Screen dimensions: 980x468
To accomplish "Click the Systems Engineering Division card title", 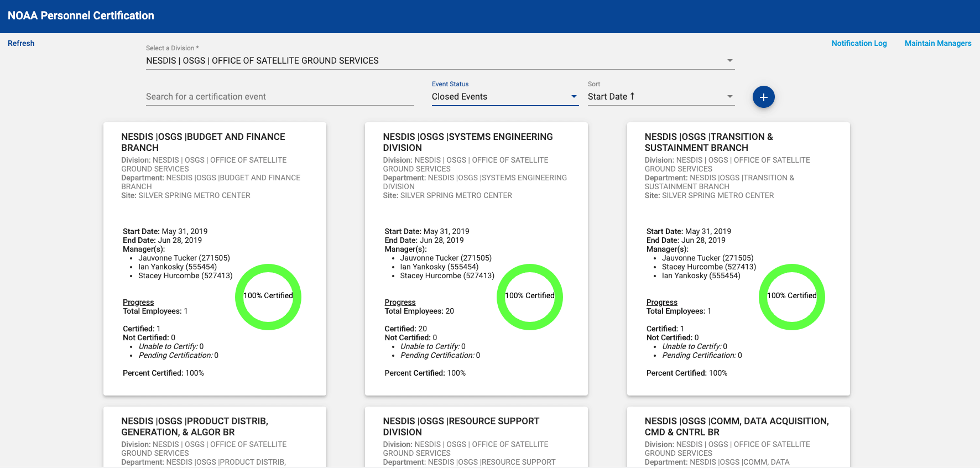I will coord(467,142).
